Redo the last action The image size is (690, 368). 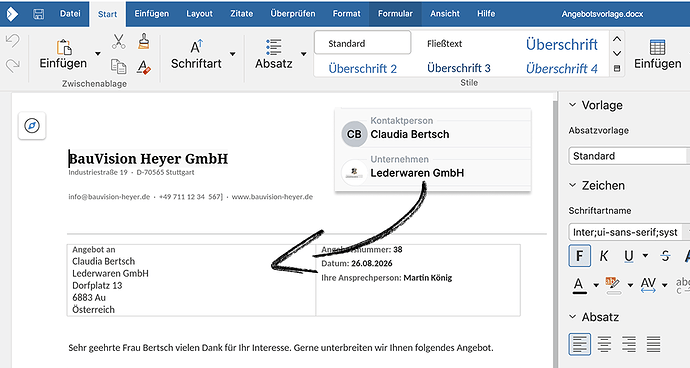(13, 66)
